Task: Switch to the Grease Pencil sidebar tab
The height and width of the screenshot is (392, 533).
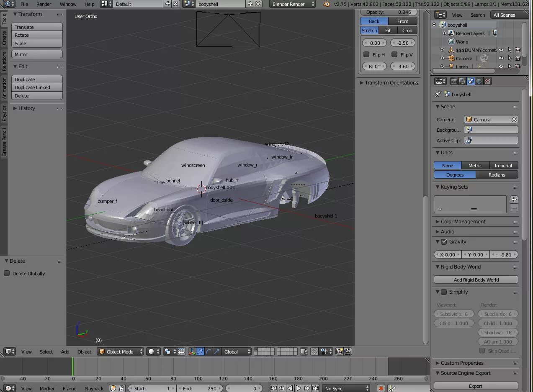Action: click(4, 142)
